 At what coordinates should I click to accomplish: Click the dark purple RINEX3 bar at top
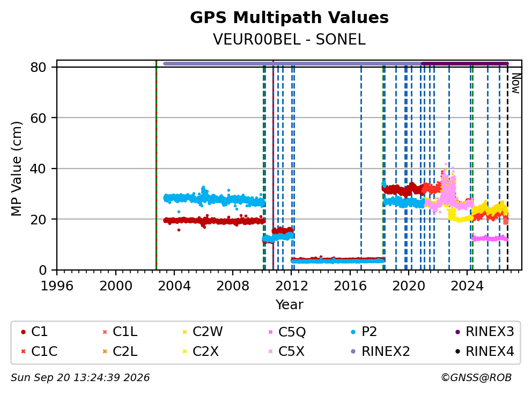[464, 63]
